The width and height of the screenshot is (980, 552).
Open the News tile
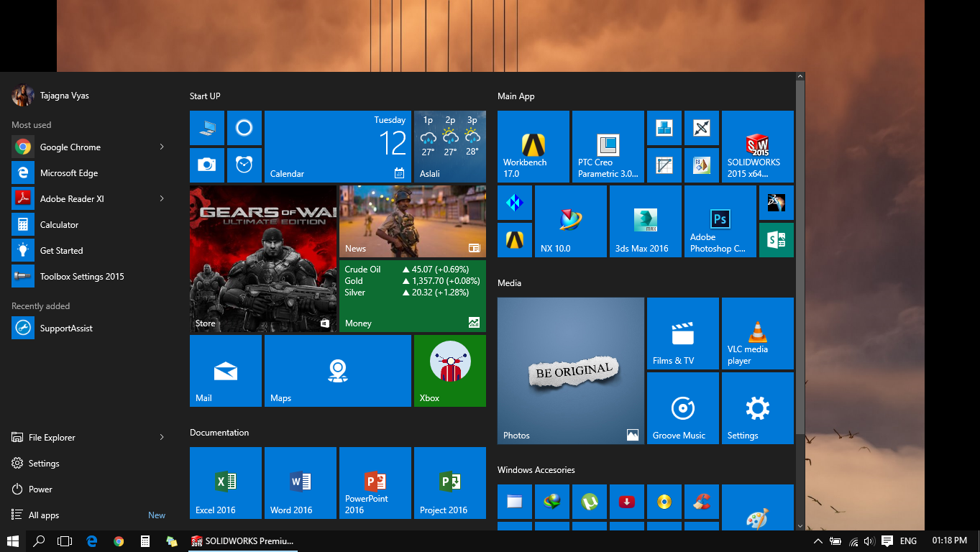[x=413, y=221]
